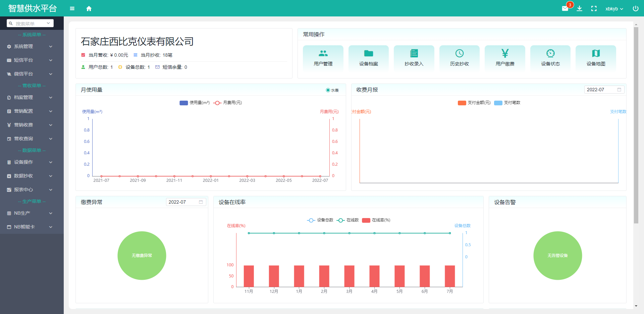Click the 历史抄收 shortcut button
Viewport: 644px width, 314px height.
459,58
